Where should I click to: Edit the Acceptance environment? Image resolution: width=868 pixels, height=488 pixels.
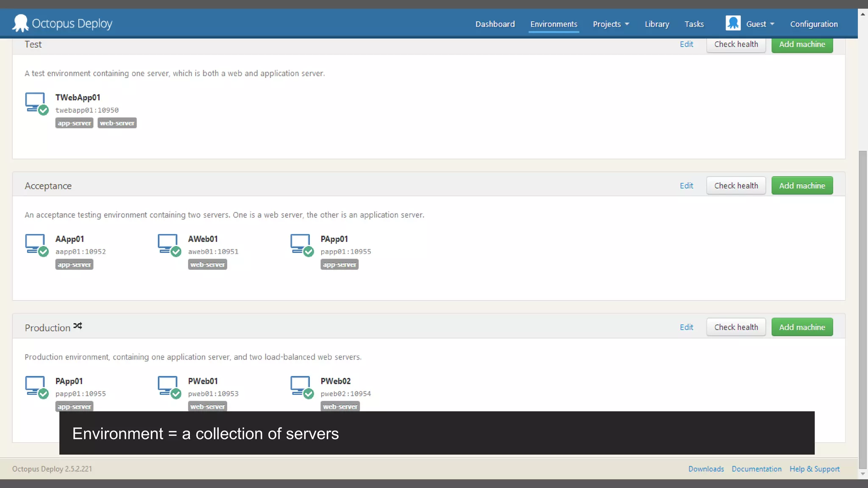click(686, 186)
